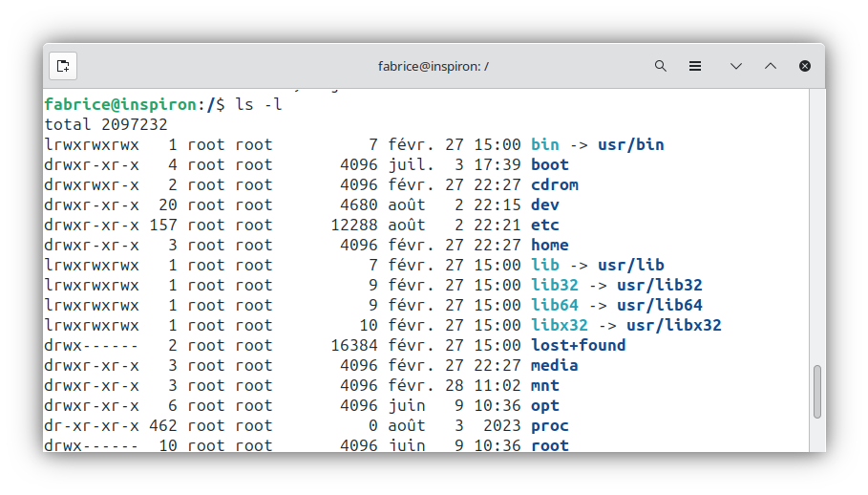Image resolution: width=868 pixels, height=495 pixels.
Task: Select the boot directory name
Action: [x=550, y=164]
